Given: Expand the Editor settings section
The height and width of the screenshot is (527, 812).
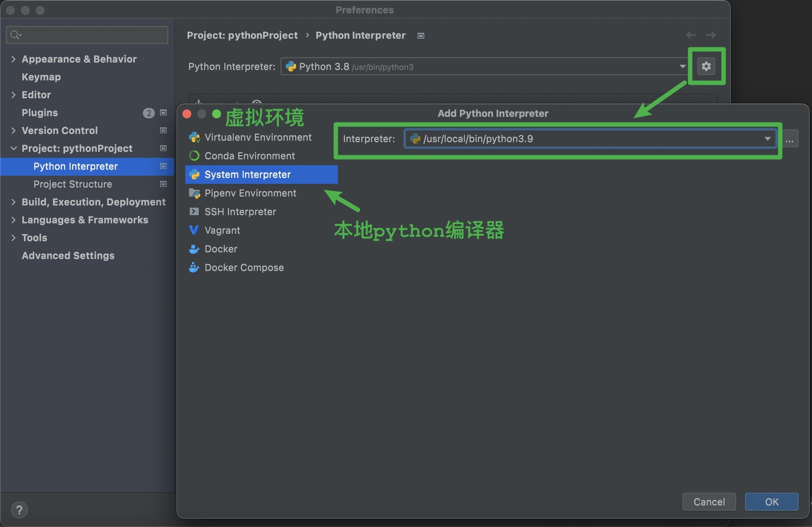Looking at the screenshot, I should coord(13,95).
